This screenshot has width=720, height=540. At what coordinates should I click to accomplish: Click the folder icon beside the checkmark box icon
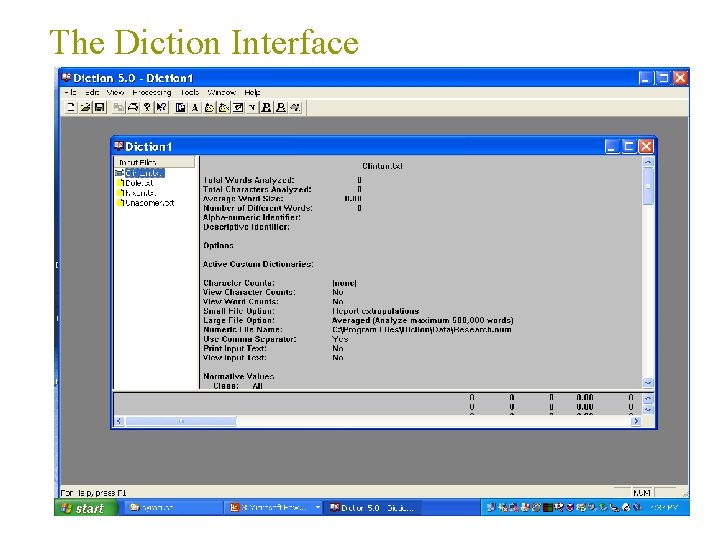coord(224,107)
